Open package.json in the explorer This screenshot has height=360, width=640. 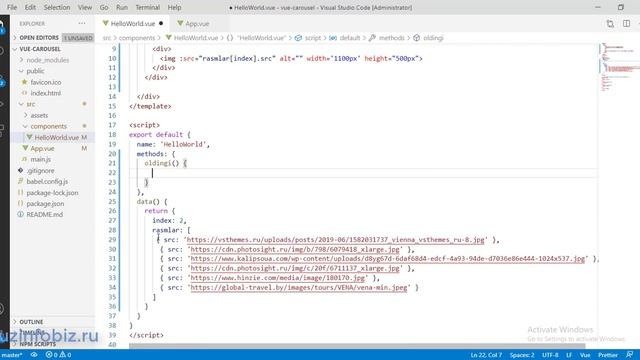[45, 204]
